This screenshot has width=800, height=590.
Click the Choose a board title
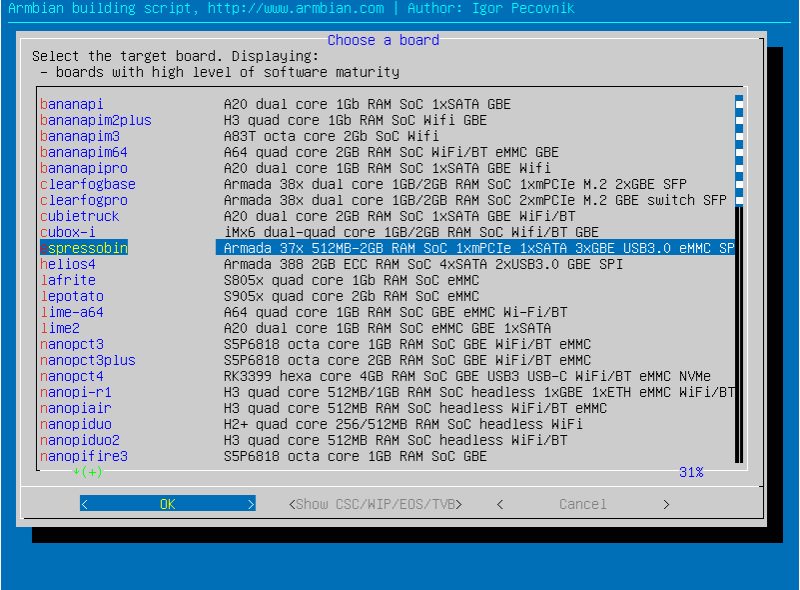383,40
